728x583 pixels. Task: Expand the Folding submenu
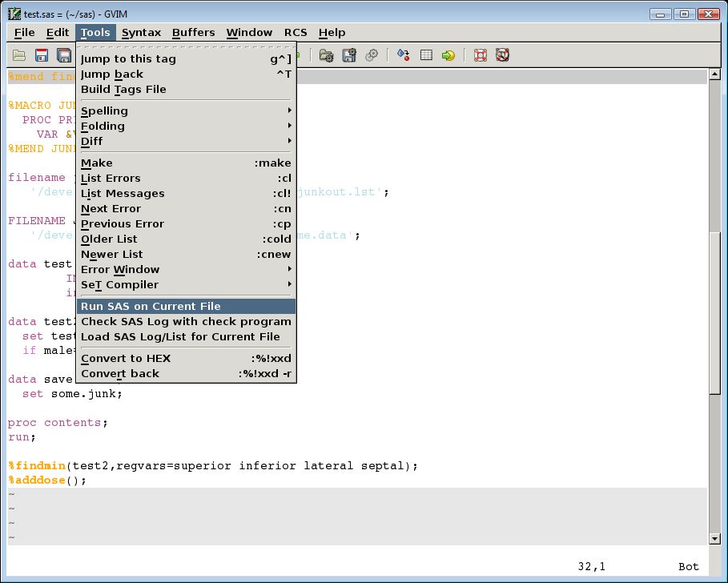[x=186, y=127]
